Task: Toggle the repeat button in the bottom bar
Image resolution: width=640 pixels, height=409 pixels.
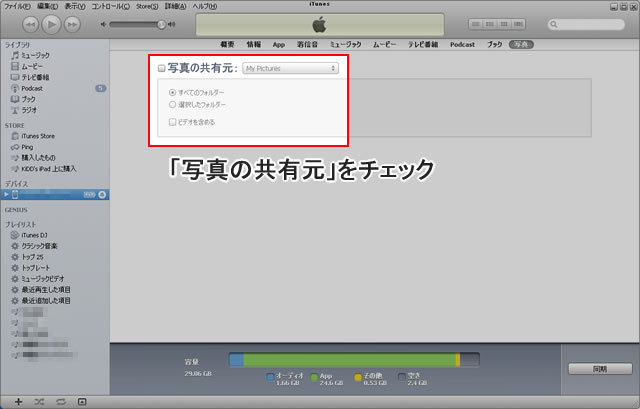Action: pyautogui.click(x=61, y=402)
